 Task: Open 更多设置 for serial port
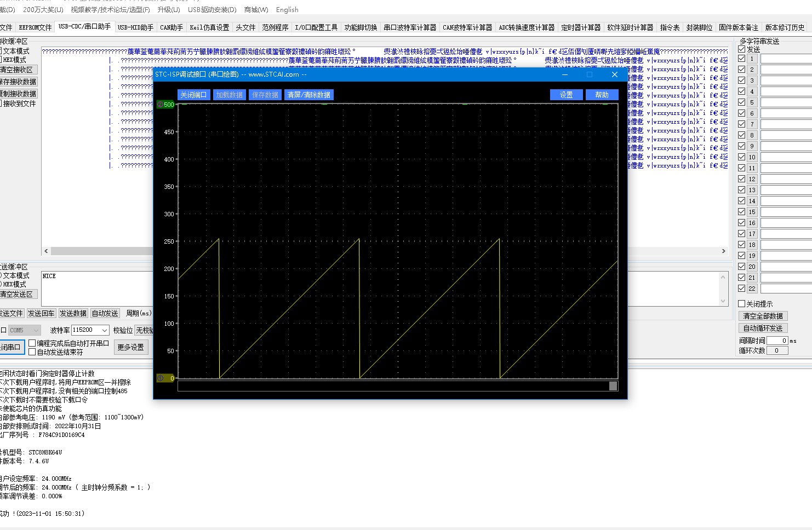(x=130, y=347)
